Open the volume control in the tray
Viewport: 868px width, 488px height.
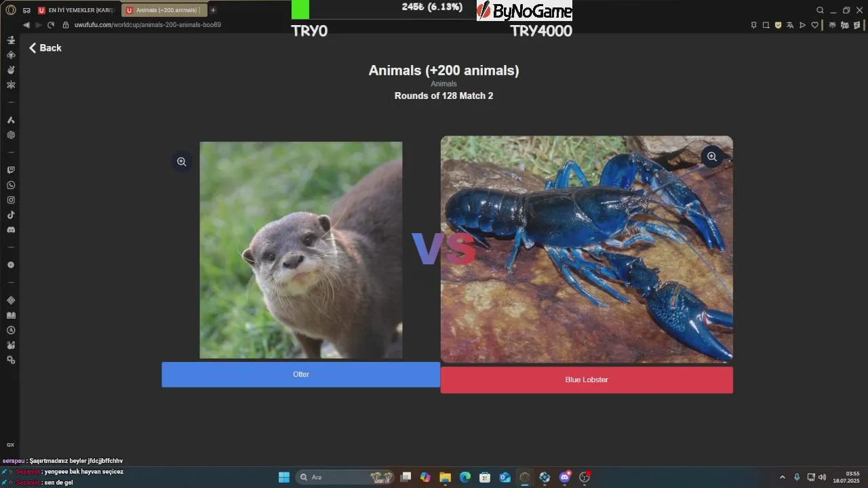(822, 477)
